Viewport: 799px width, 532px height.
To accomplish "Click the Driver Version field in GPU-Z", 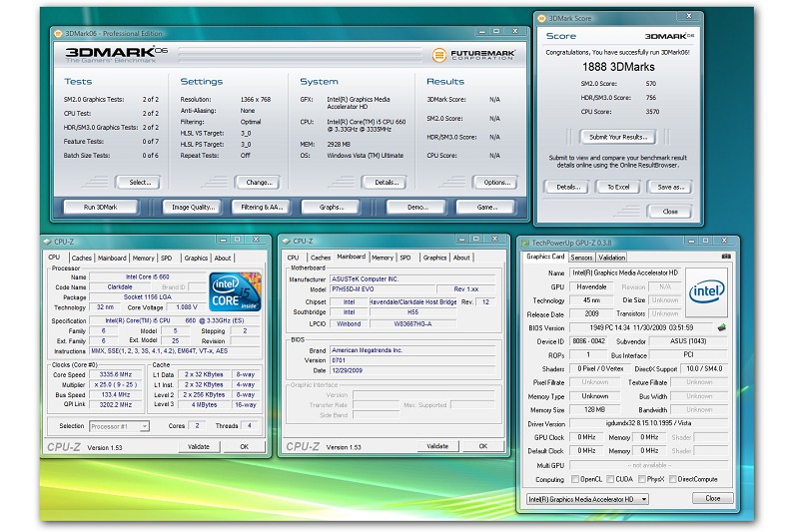I will 648,423.
